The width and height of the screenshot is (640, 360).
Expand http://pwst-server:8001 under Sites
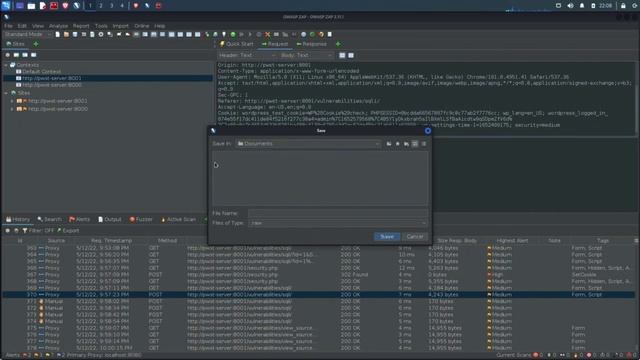click(x=12, y=101)
